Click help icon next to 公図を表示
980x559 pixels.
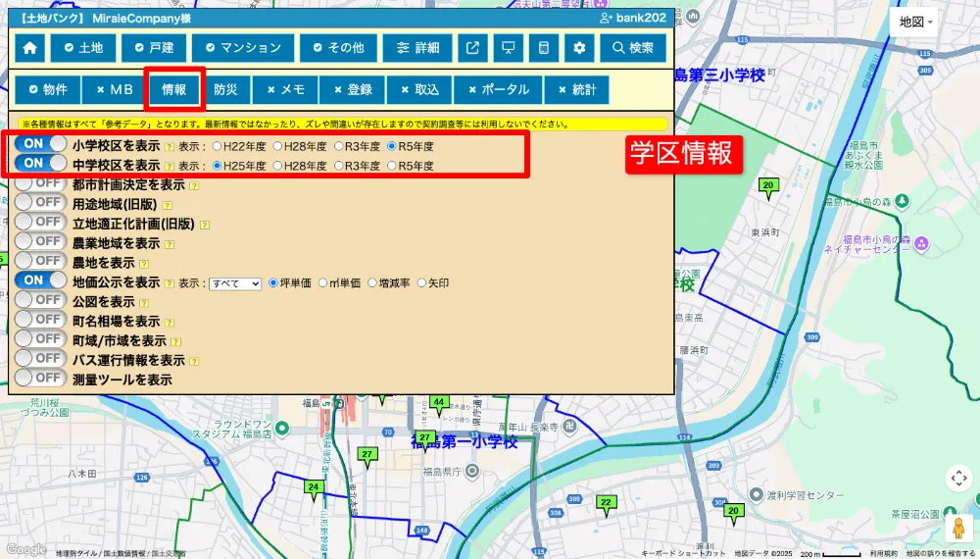(144, 303)
